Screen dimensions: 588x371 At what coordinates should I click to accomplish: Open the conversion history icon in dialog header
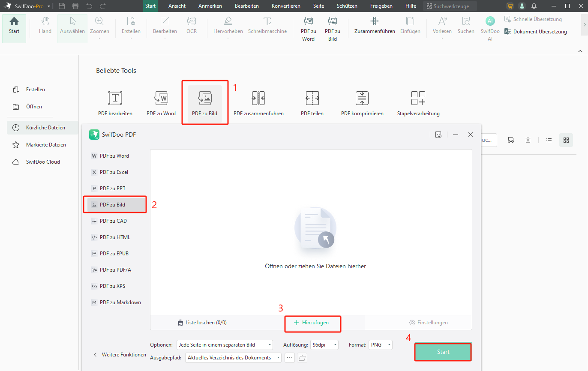(438, 135)
